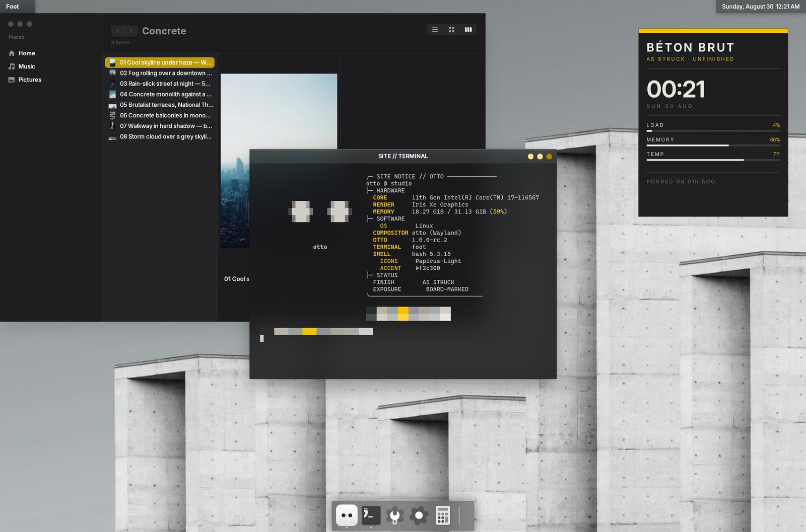Viewport: 806px width, 532px height.
Task: Click the LOAD progress bar in widget
Action: tap(713, 131)
